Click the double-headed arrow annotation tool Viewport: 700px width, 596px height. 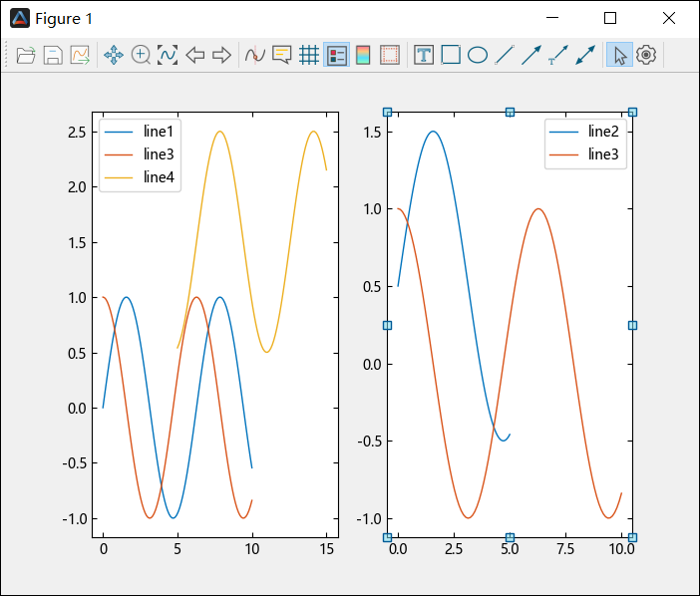click(586, 55)
